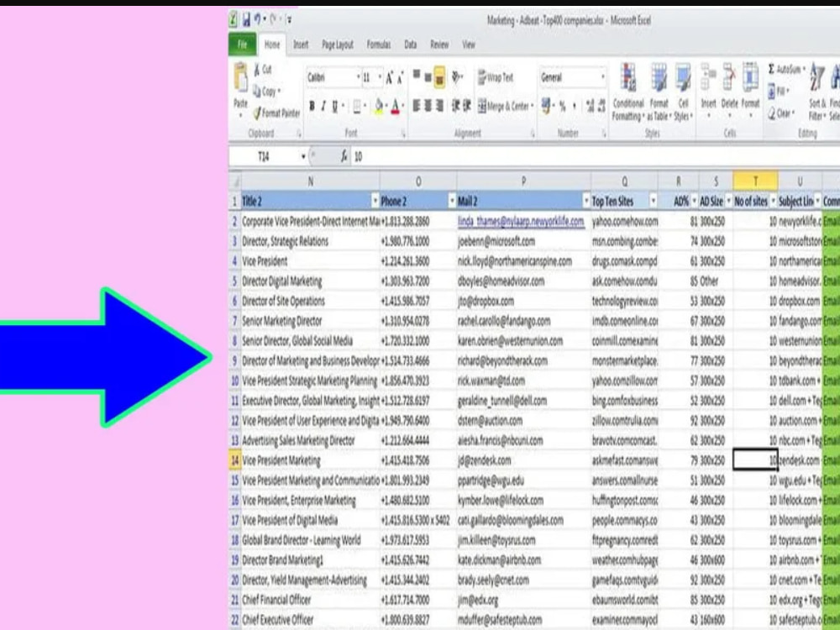Switch to the View tab
This screenshot has height=630, width=840.
coord(469,45)
